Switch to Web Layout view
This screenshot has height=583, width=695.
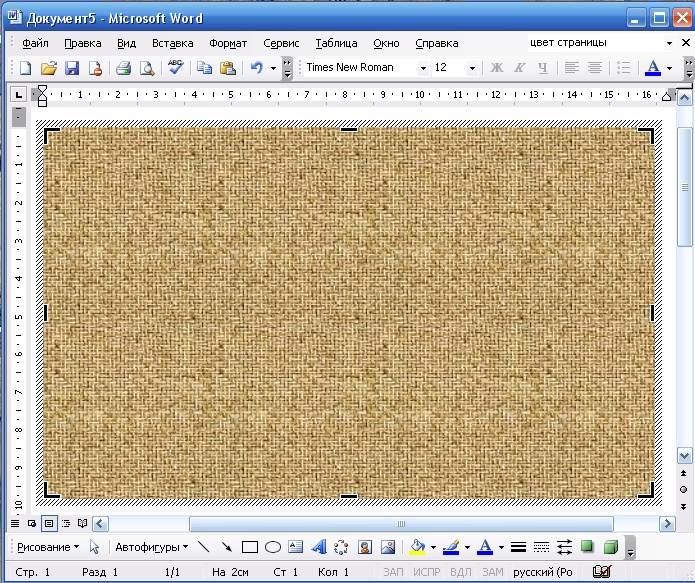(x=31, y=524)
